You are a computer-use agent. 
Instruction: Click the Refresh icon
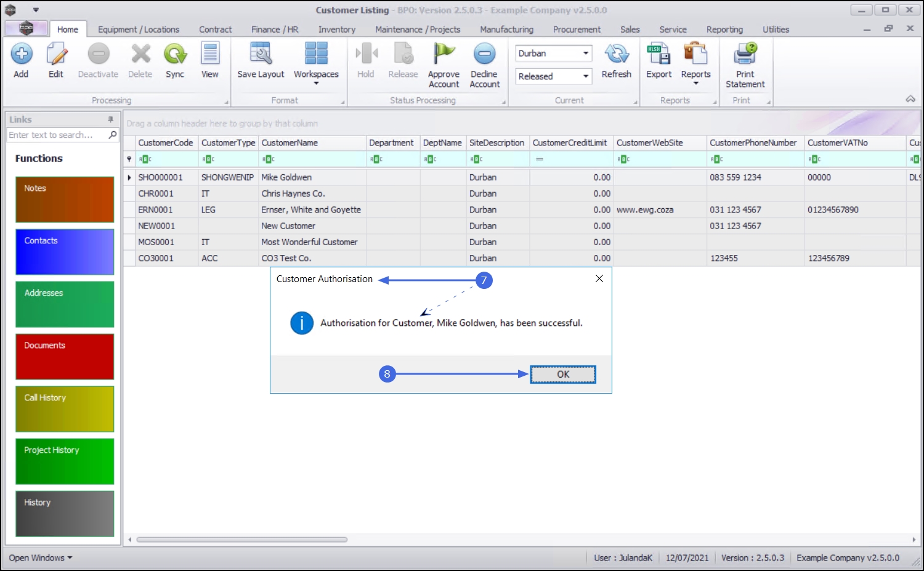(617, 54)
